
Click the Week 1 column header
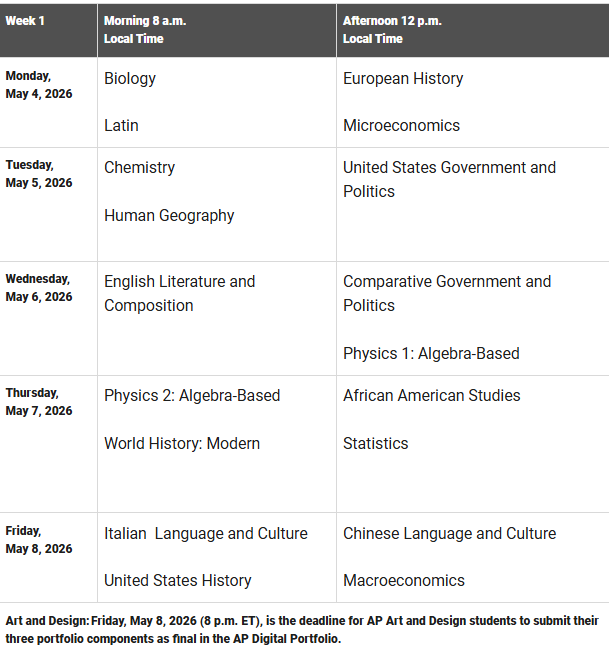[25, 21]
